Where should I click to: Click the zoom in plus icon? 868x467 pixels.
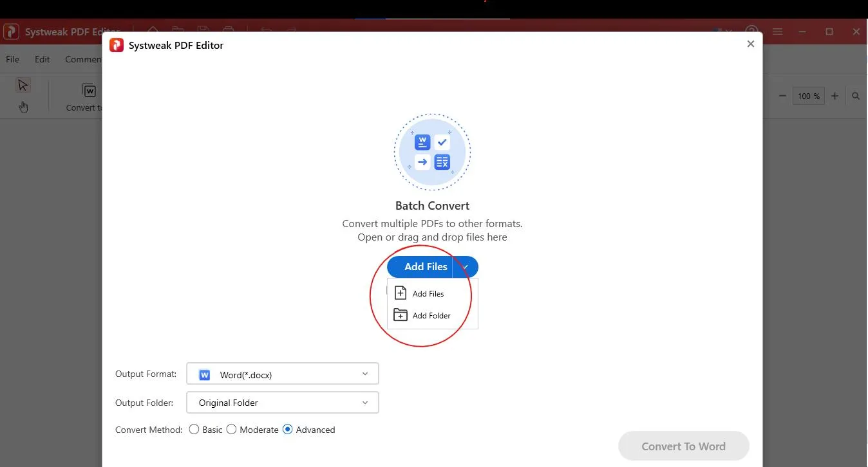point(835,96)
